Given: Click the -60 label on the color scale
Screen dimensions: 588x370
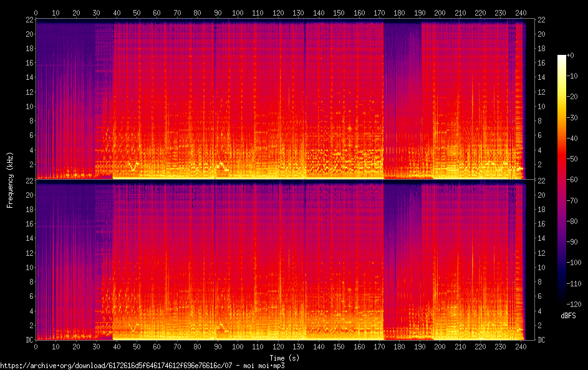Looking at the screenshot, I should tap(571, 178).
